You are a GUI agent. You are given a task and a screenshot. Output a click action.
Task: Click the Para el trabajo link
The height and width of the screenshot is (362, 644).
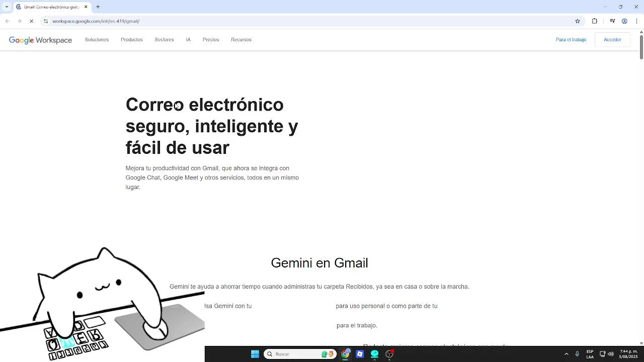pyautogui.click(x=571, y=40)
